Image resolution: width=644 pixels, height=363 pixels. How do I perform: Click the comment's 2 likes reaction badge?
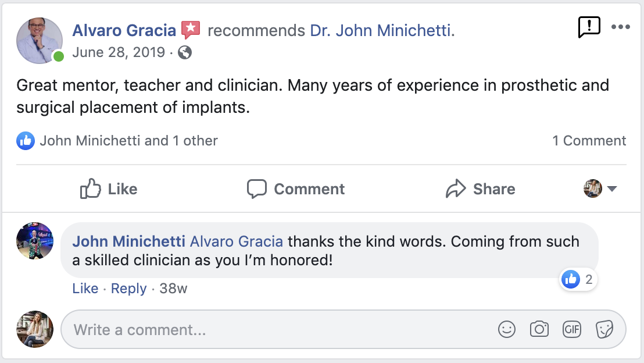578,280
